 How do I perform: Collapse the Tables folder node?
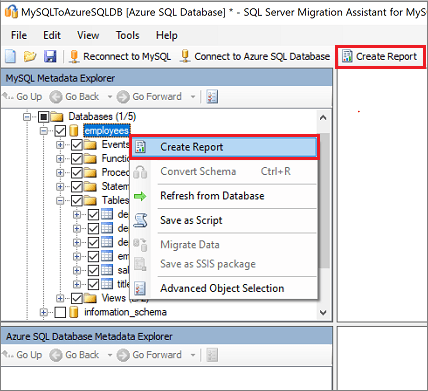point(60,201)
